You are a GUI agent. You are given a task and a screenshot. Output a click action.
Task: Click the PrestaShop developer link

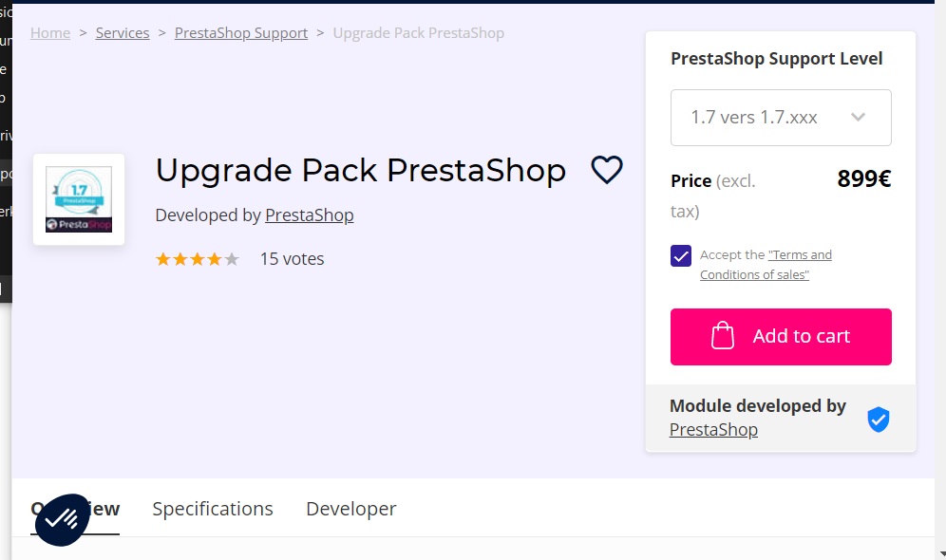point(309,215)
